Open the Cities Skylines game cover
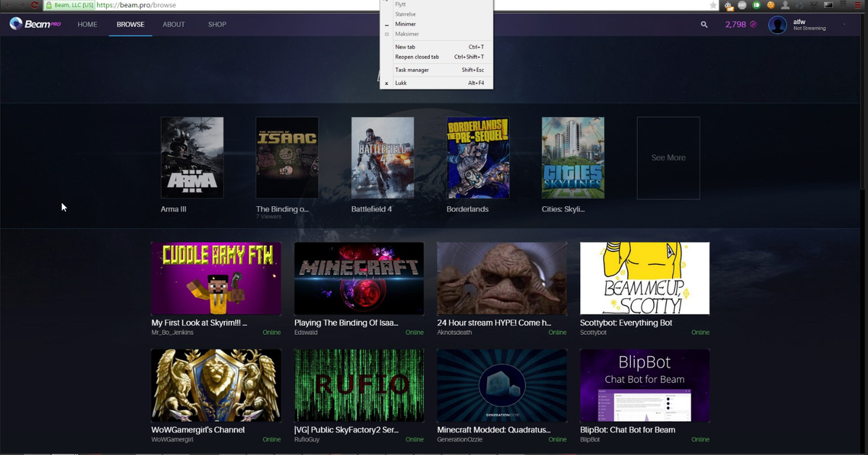 point(573,158)
